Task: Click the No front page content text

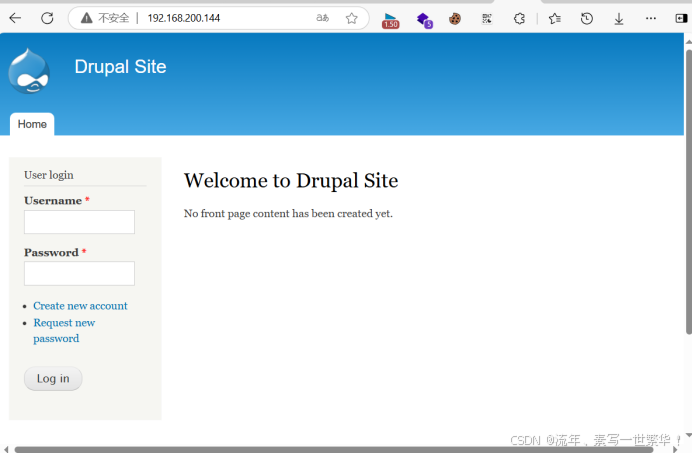Action: tap(288, 214)
